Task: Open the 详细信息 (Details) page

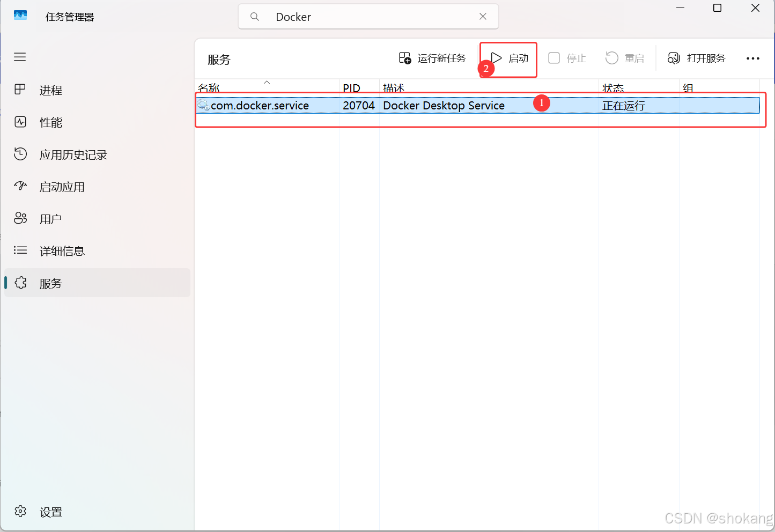Action: 63,250
